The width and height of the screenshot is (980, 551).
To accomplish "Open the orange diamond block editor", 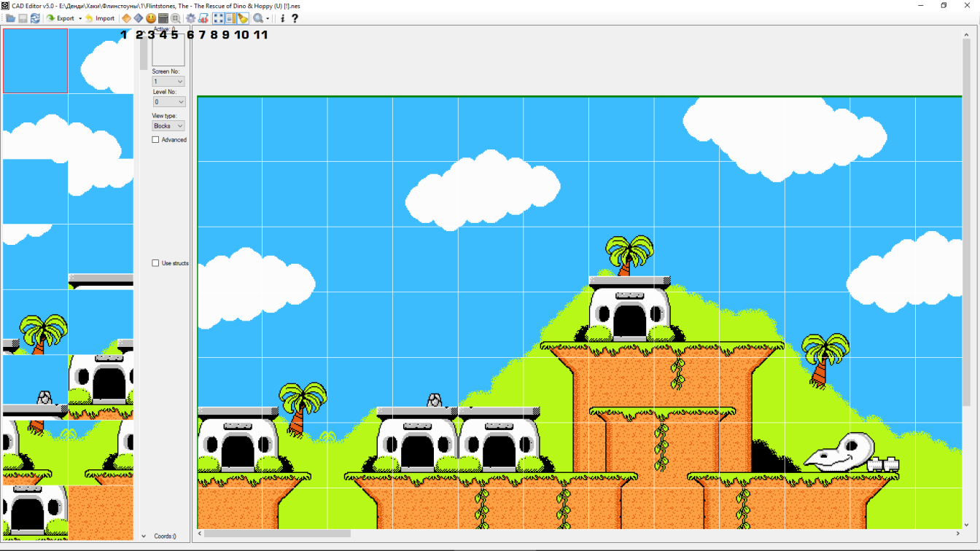I will point(126,18).
